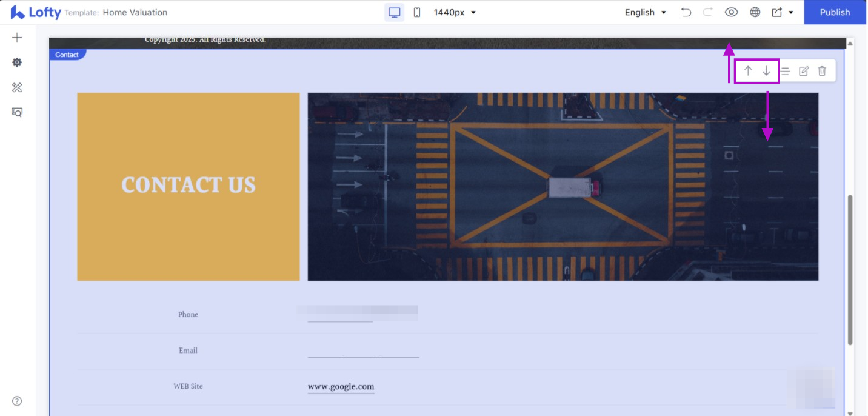Open the Contact block layout lines icon
868x416 pixels.
785,71
